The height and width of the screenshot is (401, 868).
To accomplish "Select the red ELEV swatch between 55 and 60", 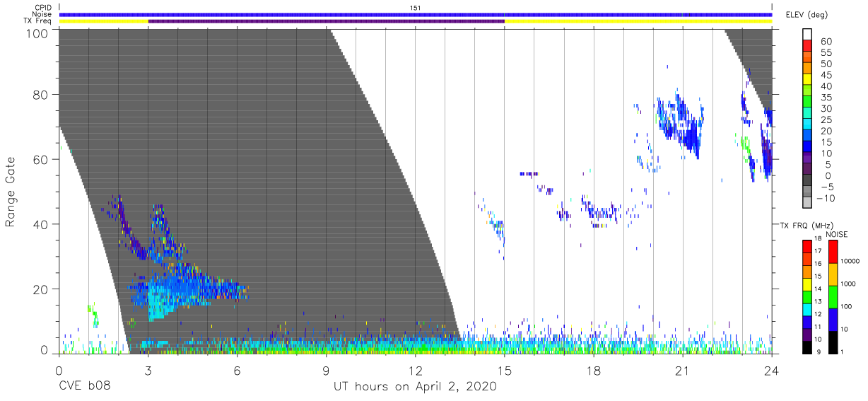I will 807,47.
